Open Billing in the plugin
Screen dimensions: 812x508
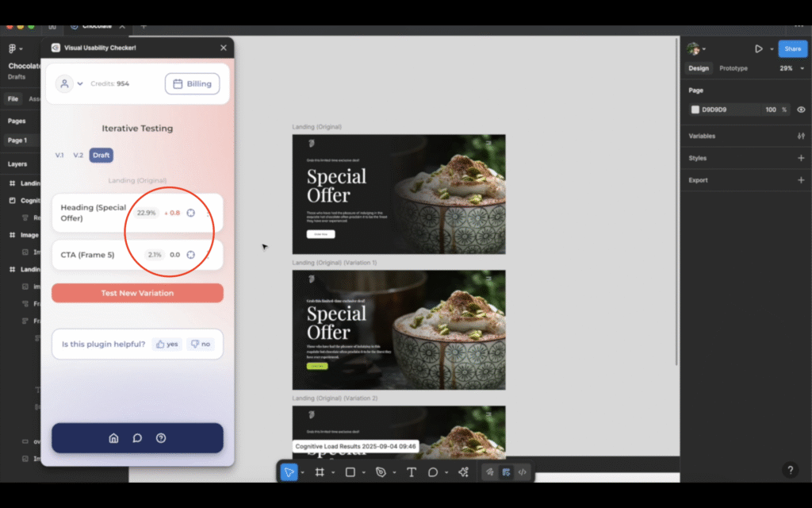pyautogui.click(x=192, y=83)
